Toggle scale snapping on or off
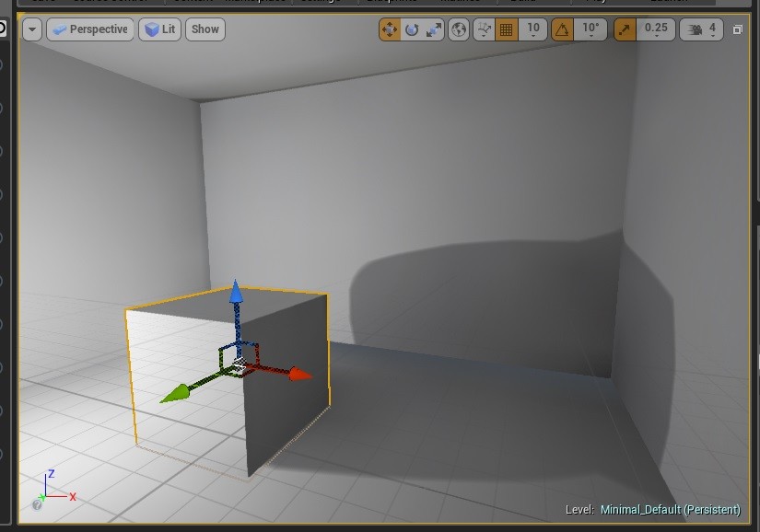 coord(625,30)
